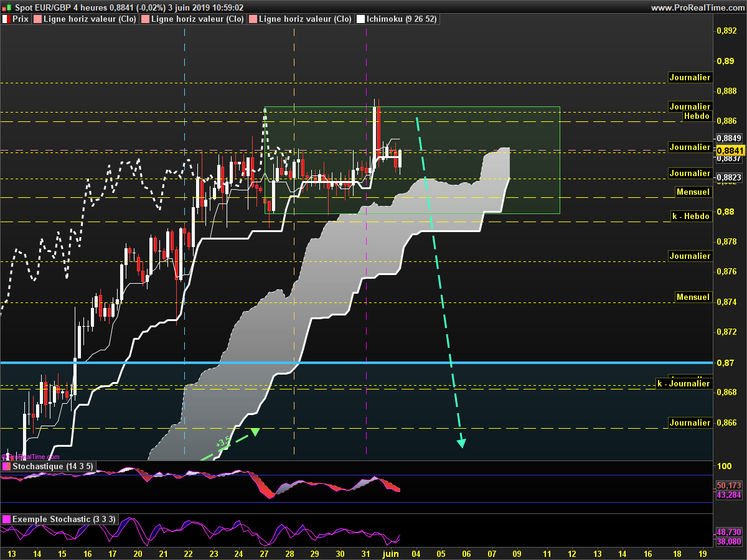The width and height of the screenshot is (747, 560).
Task: Click the k - Hebdo level label
Action: (690, 216)
